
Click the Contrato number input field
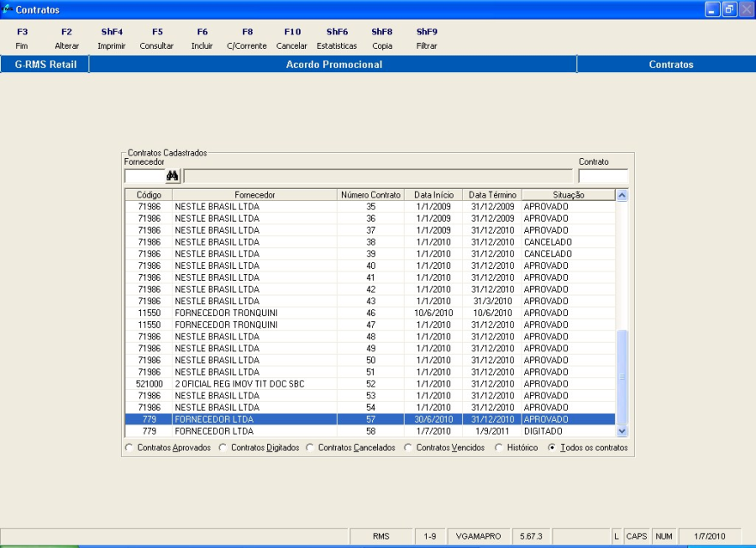(x=602, y=176)
